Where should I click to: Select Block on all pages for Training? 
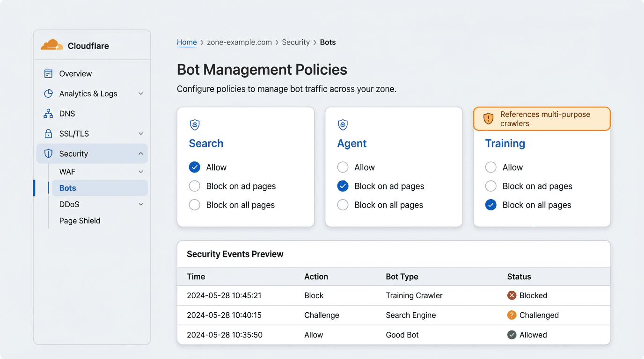pos(490,205)
